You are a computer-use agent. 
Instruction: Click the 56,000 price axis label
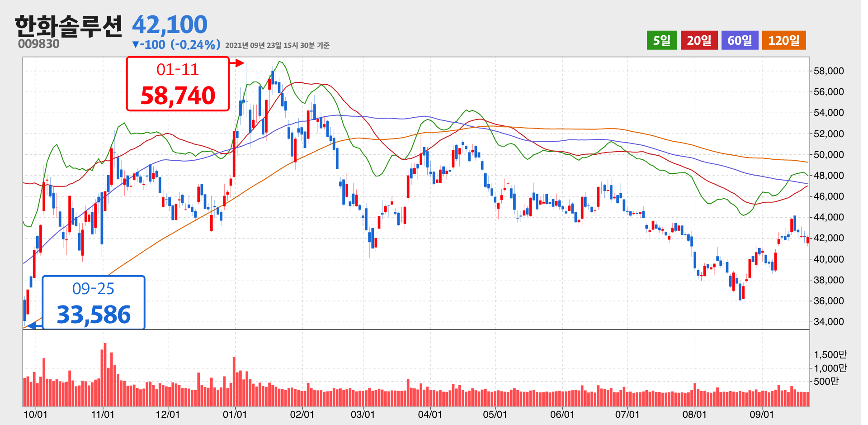click(829, 92)
